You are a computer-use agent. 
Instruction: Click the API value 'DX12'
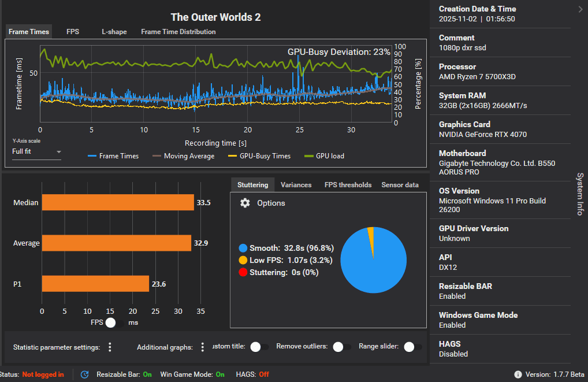click(x=448, y=267)
